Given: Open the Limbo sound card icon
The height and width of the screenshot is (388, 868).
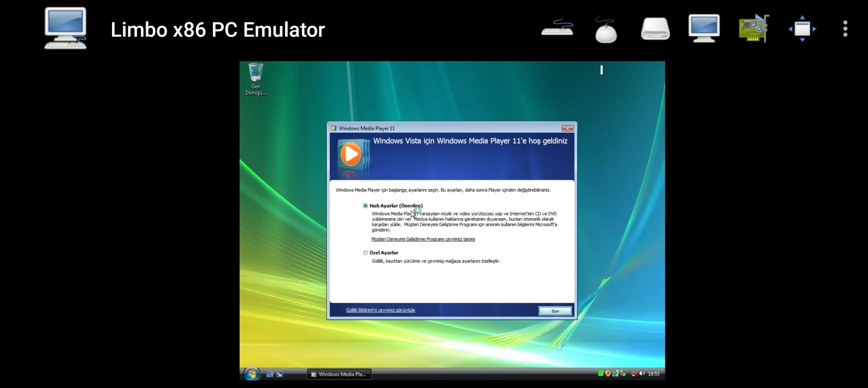Looking at the screenshot, I should [x=754, y=28].
